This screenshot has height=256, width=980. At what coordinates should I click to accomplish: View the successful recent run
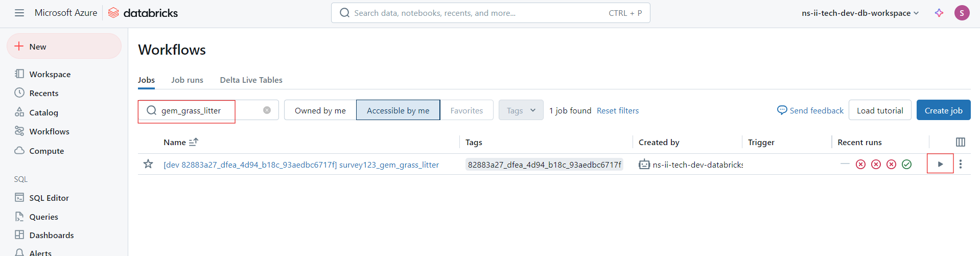906,164
